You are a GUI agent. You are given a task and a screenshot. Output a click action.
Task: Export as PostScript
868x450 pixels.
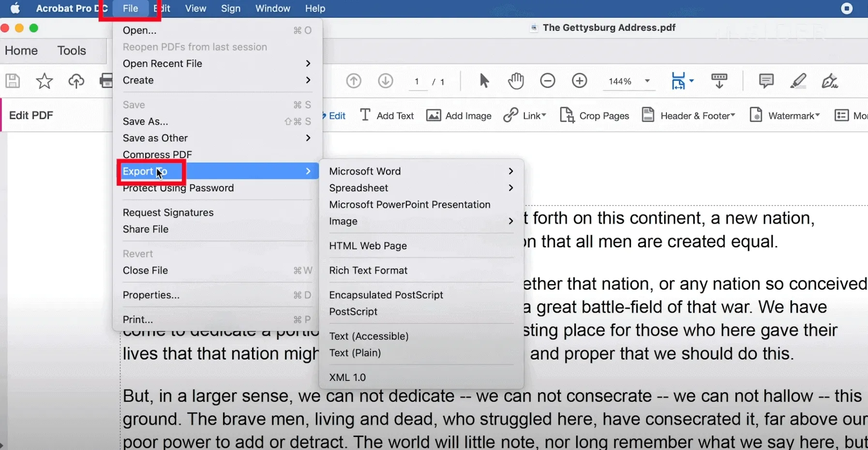coord(421,311)
